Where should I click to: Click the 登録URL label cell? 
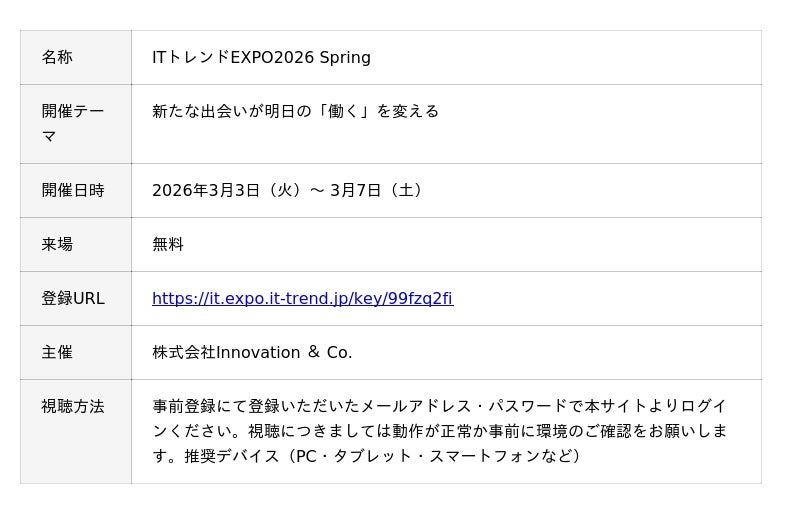point(73,298)
